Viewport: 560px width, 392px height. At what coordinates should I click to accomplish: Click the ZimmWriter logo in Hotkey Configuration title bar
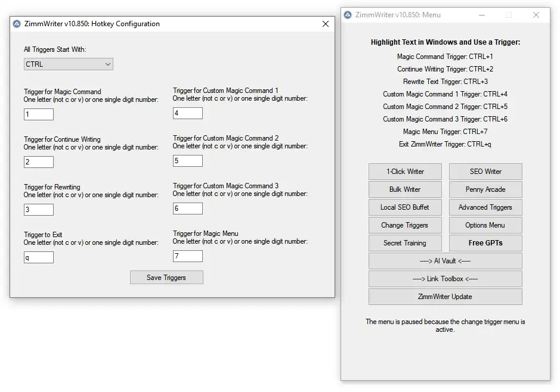click(x=17, y=24)
